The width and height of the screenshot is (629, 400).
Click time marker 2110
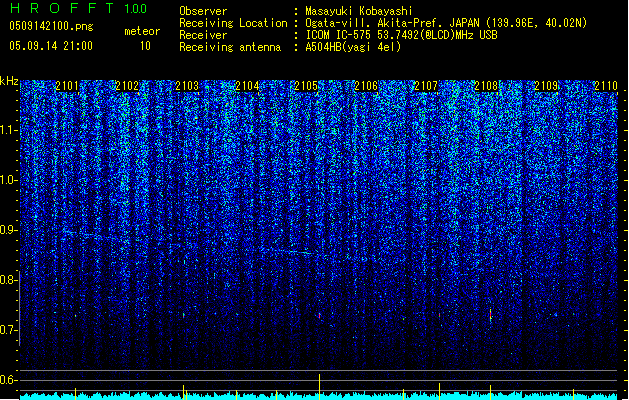[606, 86]
